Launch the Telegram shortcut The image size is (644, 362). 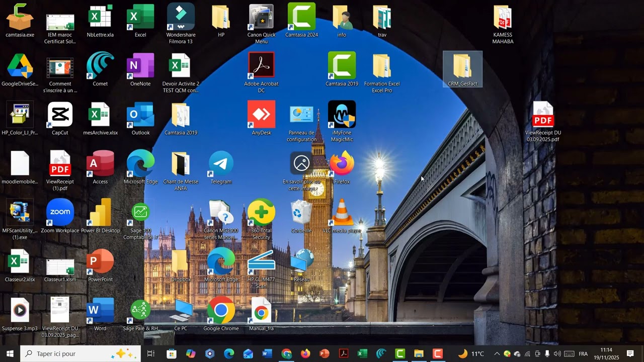[x=221, y=168]
